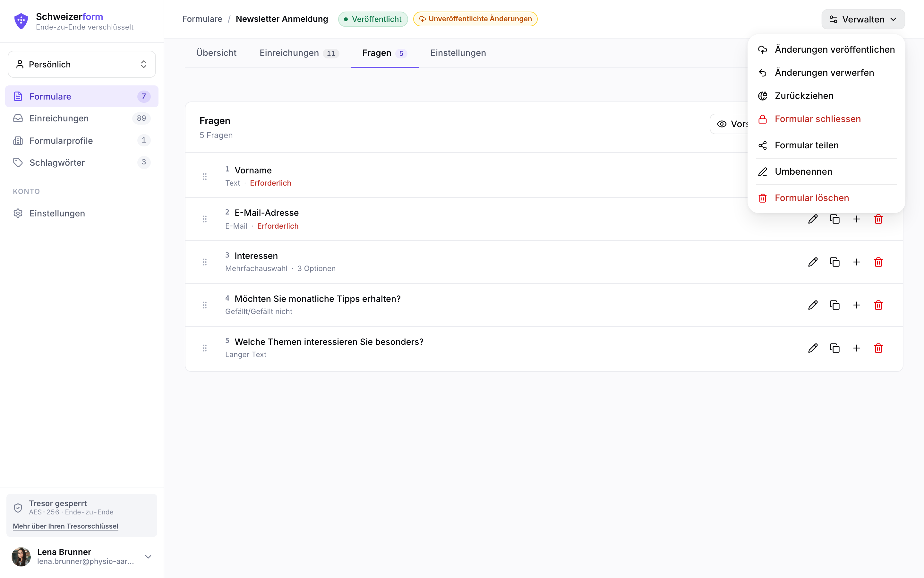The width and height of the screenshot is (924, 578).
Task: Open Schlagwörter in the sidebar
Action: coord(82,162)
